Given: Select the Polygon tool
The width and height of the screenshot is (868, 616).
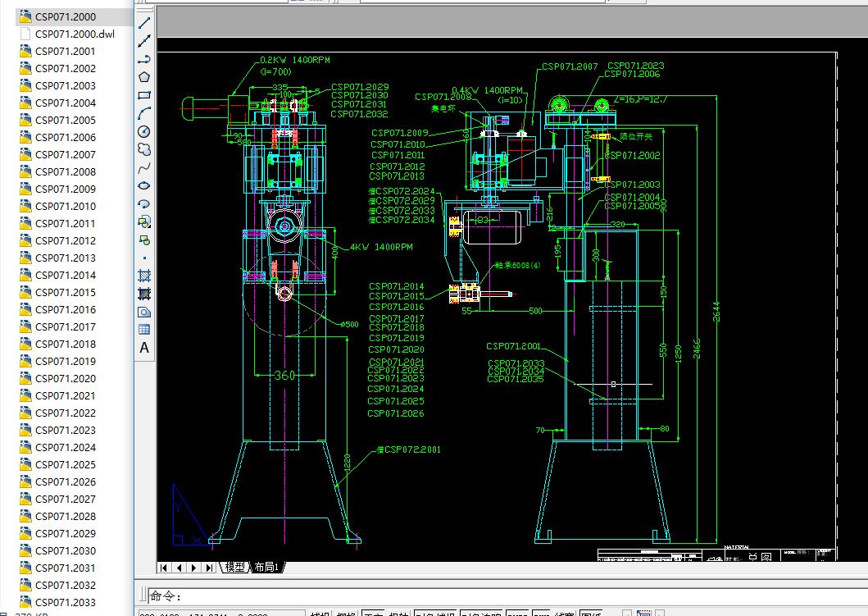Looking at the screenshot, I should point(144,77).
